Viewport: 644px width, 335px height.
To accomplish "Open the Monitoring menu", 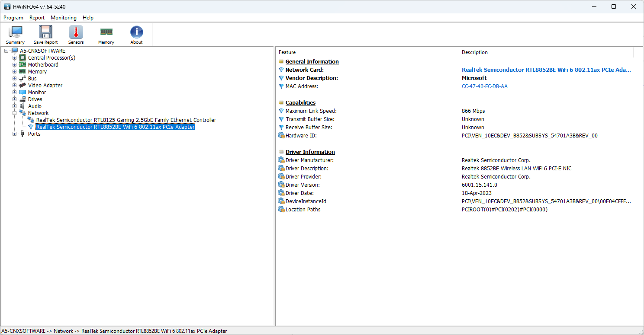I will 63,18.
